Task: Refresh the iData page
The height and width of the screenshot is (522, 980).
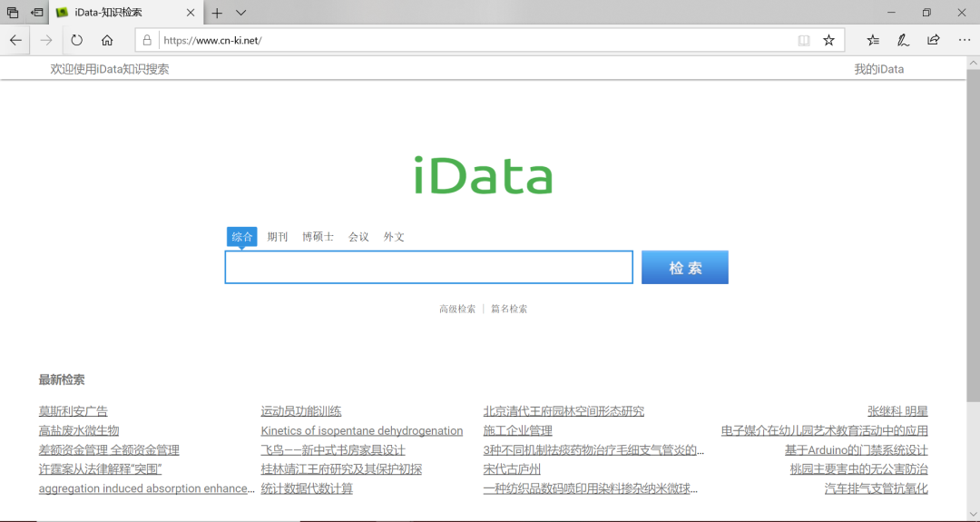Action: point(76,41)
